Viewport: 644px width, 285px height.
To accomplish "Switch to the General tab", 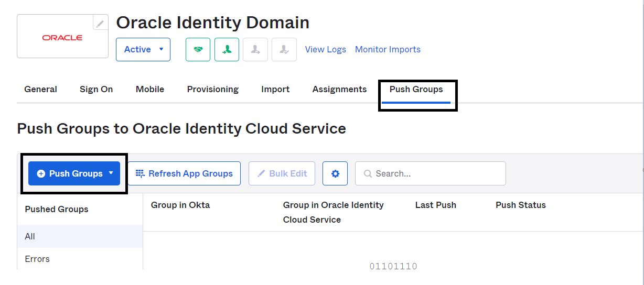I will tap(41, 89).
